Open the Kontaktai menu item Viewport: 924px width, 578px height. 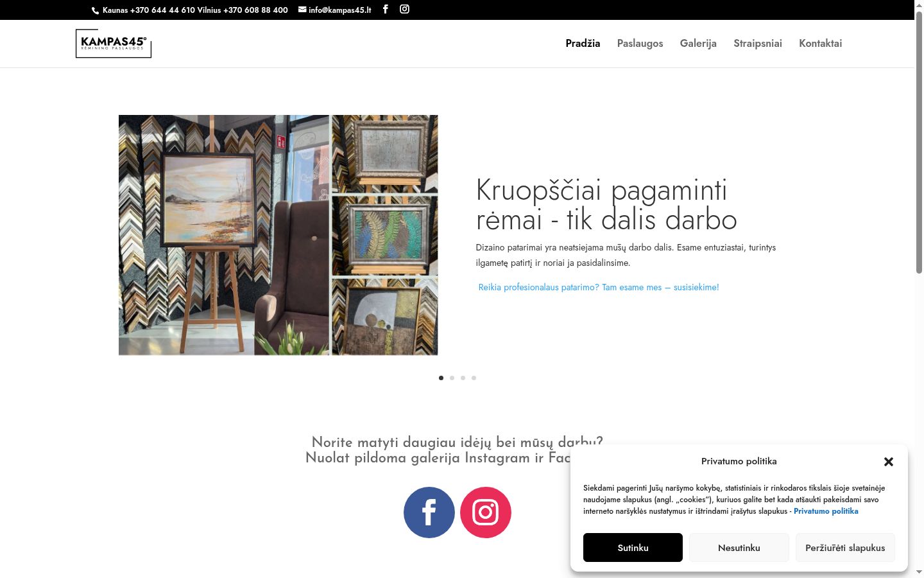821,43
